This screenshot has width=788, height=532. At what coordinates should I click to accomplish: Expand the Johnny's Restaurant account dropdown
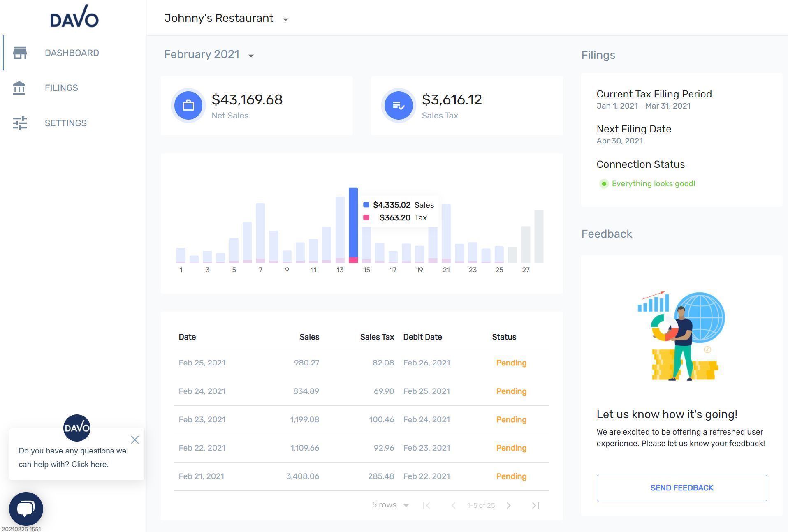pos(285,19)
